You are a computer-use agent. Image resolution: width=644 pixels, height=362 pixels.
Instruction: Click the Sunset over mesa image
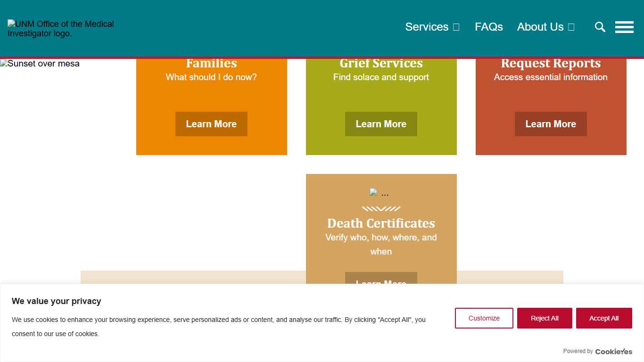pos(40,64)
